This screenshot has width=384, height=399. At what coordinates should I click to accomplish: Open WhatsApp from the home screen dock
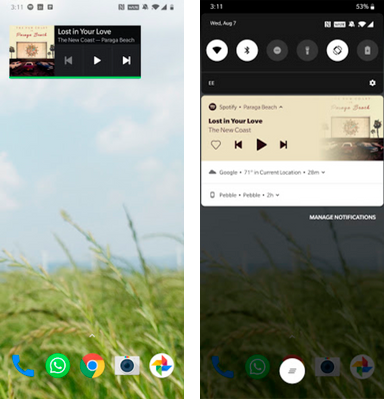click(x=58, y=366)
